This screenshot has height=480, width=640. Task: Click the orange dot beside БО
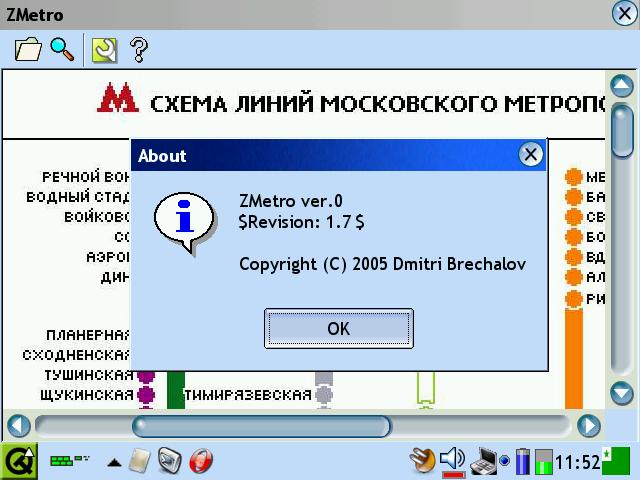click(573, 237)
